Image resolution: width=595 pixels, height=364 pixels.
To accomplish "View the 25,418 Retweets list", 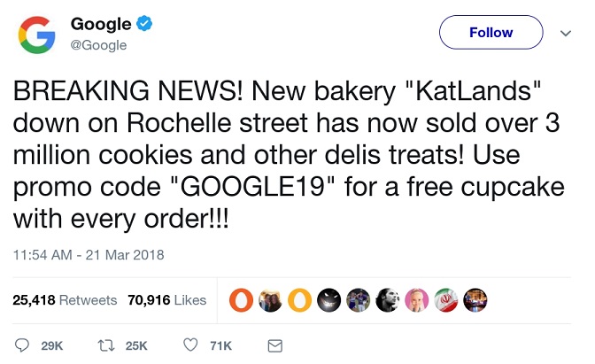I will pyautogui.click(x=65, y=300).
